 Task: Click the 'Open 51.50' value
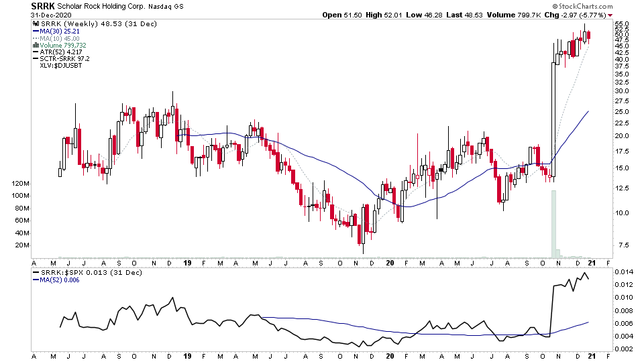(342, 15)
